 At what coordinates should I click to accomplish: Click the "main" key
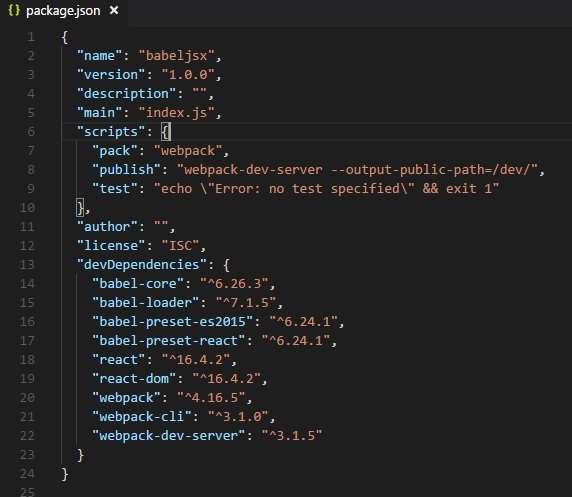point(99,113)
